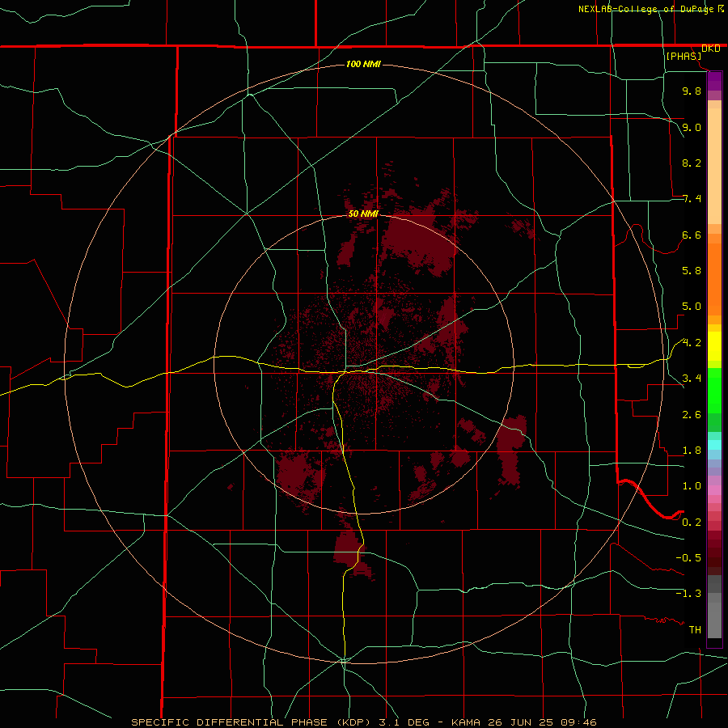Click the 50 NMI range ring label

(363, 214)
